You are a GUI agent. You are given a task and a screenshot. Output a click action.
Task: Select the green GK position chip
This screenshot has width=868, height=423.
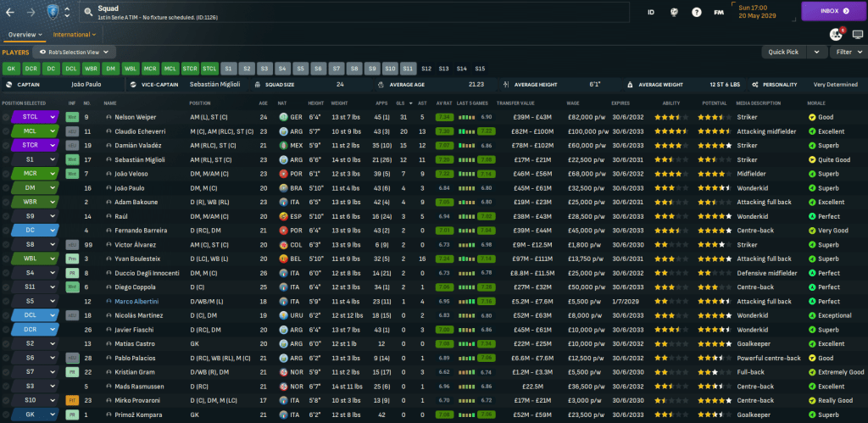point(11,68)
